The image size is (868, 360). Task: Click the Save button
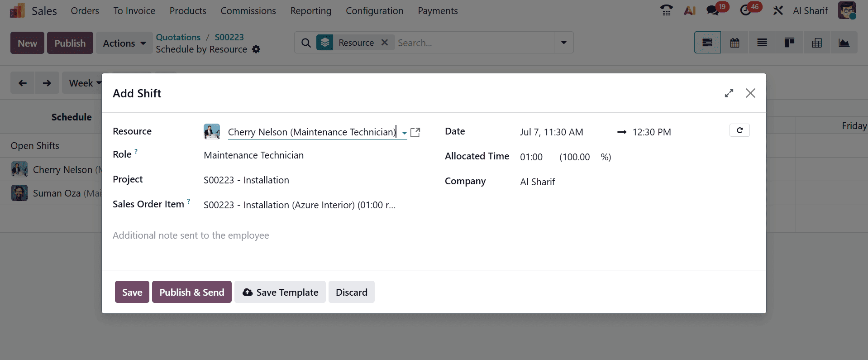coord(132,292)
